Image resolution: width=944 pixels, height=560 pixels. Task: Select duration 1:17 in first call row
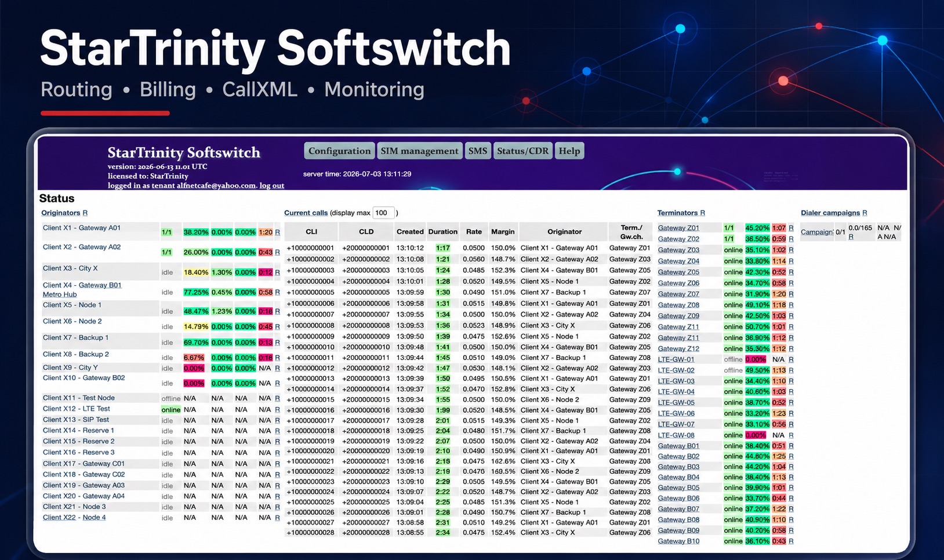(443, 248)
